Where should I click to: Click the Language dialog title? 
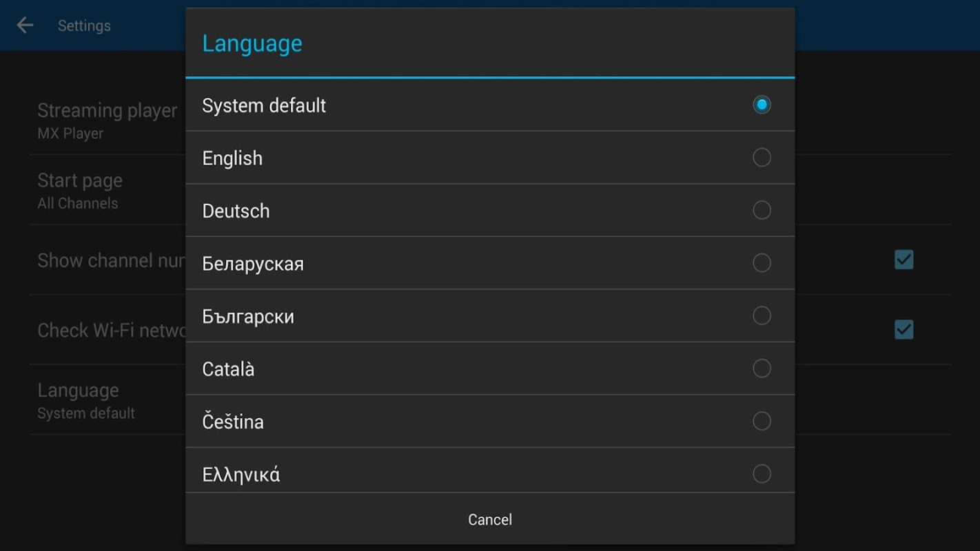coord(252,43)
